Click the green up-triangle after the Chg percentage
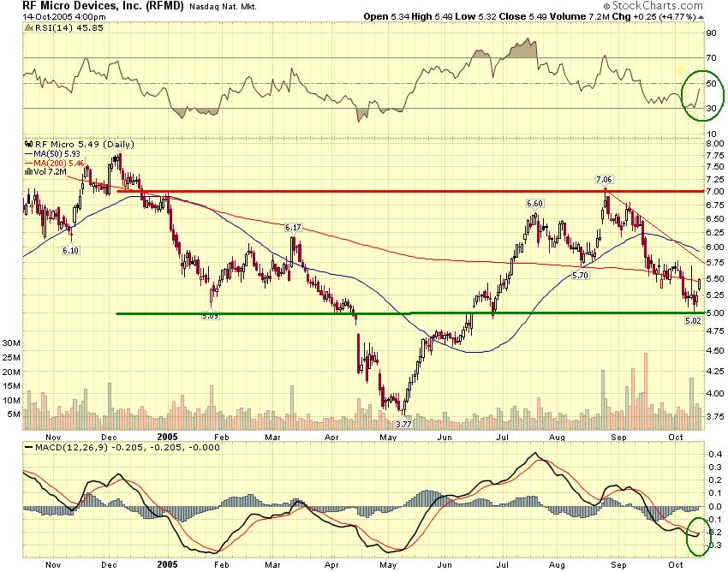 [701, 17]
